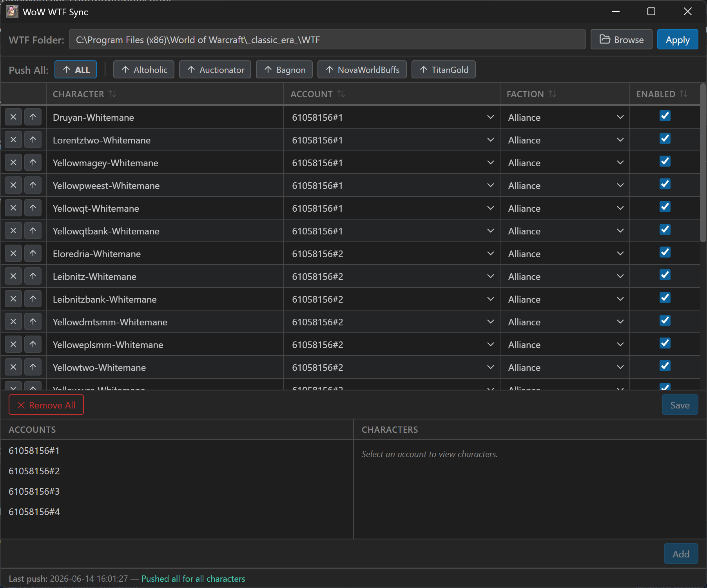Viewport: 707px width, 588px height.
Task: Push Altoholic settings to all
Action: (x=144, y=70)
